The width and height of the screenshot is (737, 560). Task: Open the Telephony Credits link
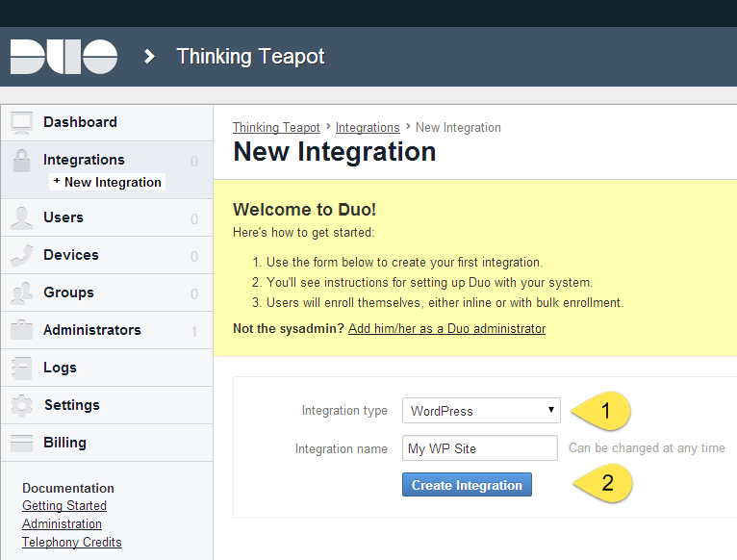coord(72,542)
